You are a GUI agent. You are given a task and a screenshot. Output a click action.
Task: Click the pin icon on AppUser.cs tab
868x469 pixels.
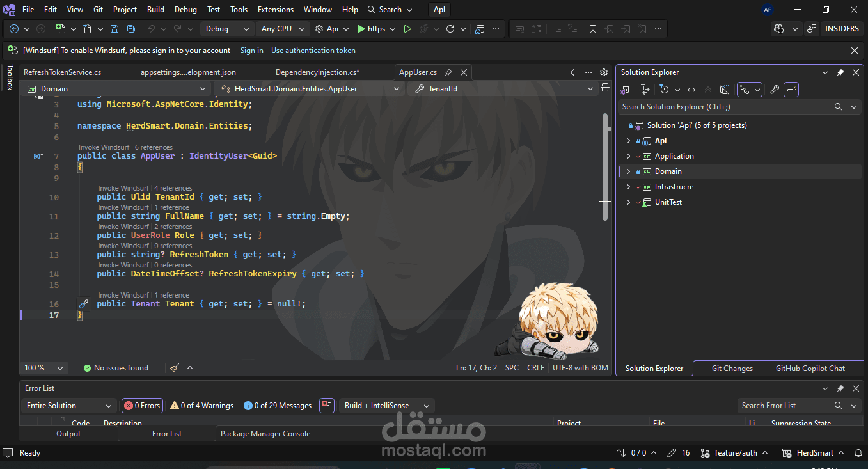coord(448,72)
